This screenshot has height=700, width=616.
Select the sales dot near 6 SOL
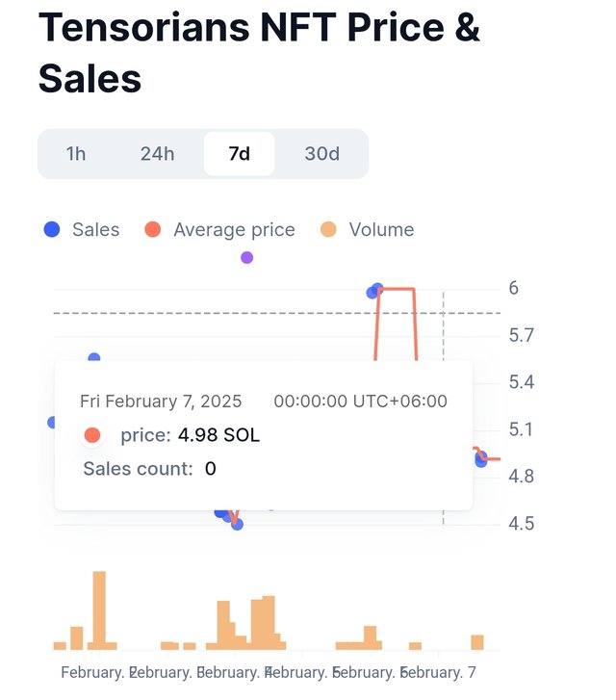[x=377, y=289]
